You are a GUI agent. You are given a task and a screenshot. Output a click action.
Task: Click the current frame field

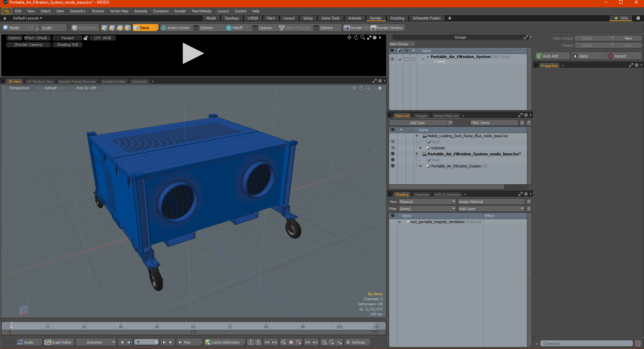146,342
